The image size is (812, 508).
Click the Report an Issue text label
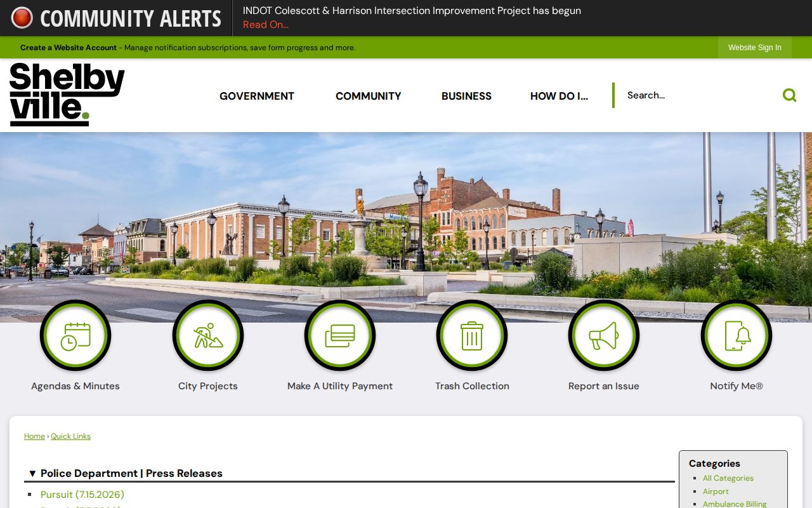604,386
